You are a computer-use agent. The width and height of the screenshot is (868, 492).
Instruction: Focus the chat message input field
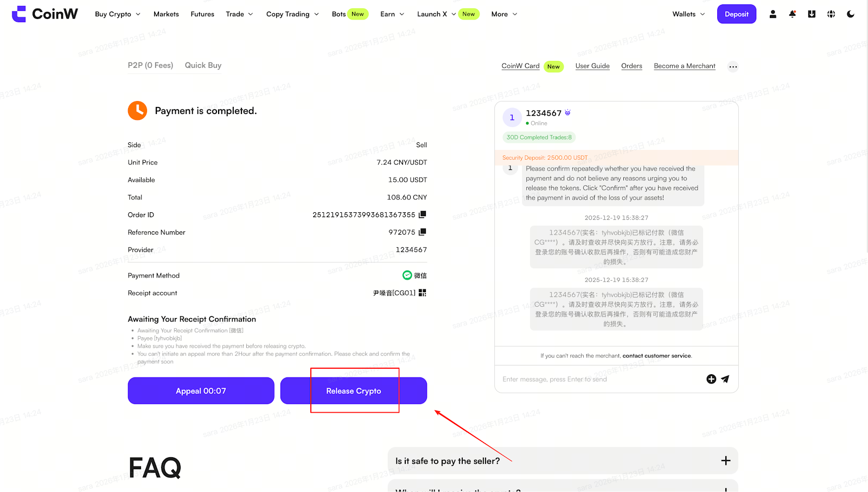(597, 379)
